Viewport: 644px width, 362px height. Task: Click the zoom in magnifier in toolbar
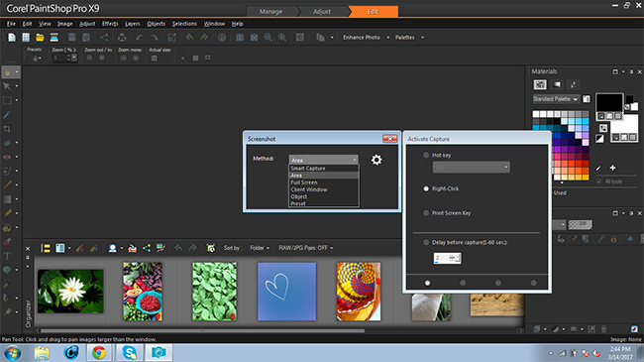(x=282, y=38)
